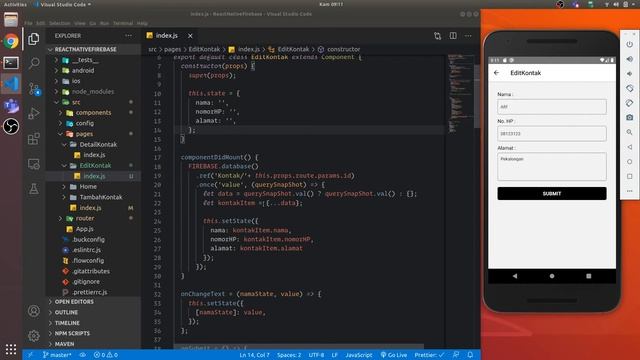Click emulator toolbar overview square icon
Screen dimensions: 640x360
tap(630, 176)
